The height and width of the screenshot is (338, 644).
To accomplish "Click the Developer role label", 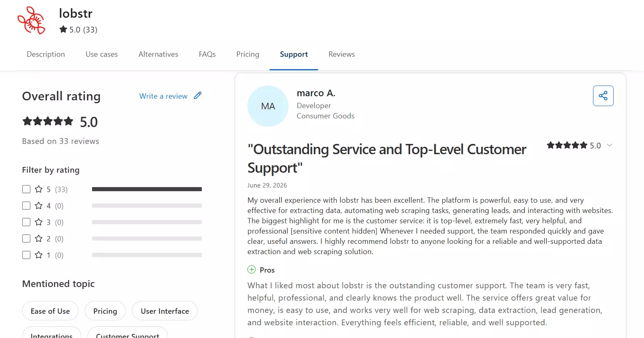I will pyautogui.click(x=314, y=106).
